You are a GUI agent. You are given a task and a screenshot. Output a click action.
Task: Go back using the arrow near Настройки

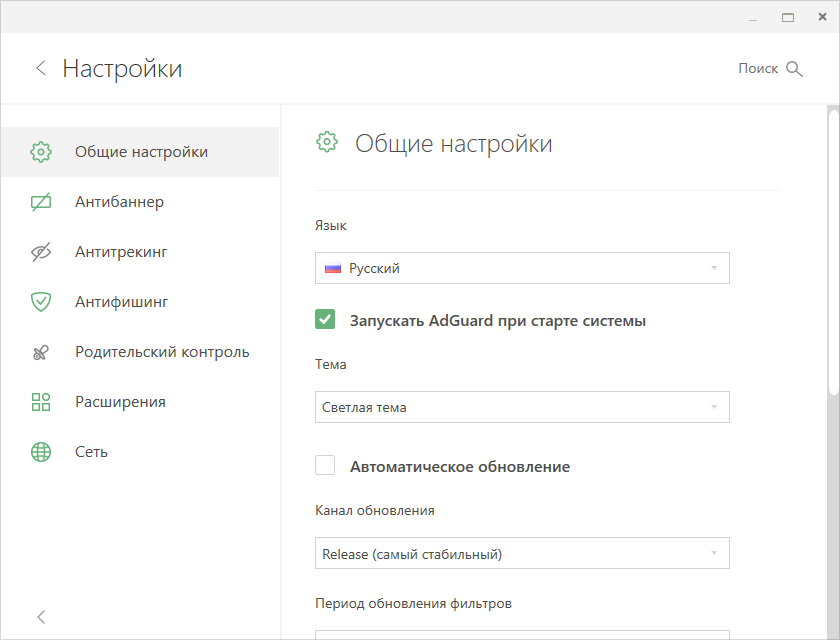[40, 68]
